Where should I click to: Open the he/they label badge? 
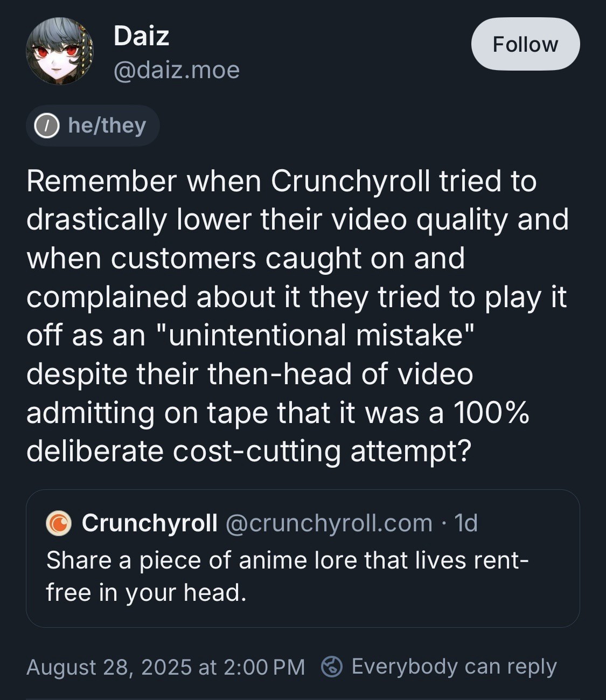pos(93,126)
